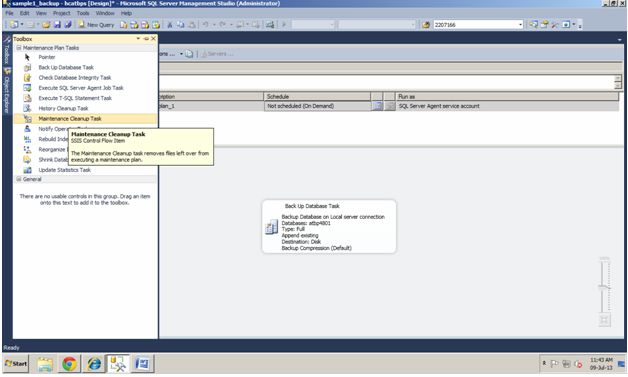Open Windows Explorer from the taskbar

45,364
